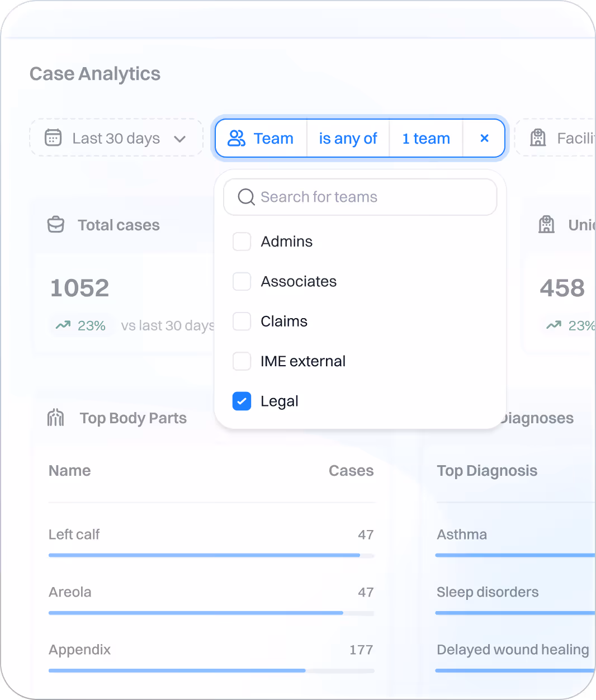Click the Facility building icon
Image resolution: width=596 pixels, height=700 pixels.
click(x=538, y=138)
